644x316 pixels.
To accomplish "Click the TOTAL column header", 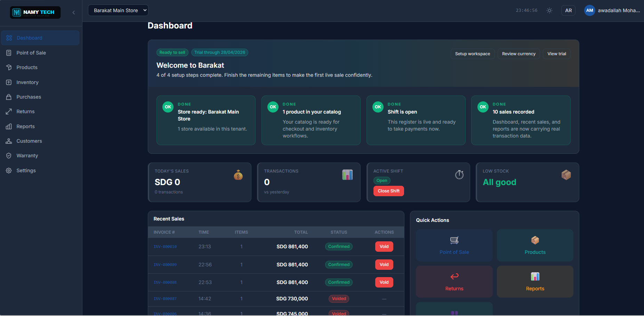I will pyautogui.click(x=301, y=232).
